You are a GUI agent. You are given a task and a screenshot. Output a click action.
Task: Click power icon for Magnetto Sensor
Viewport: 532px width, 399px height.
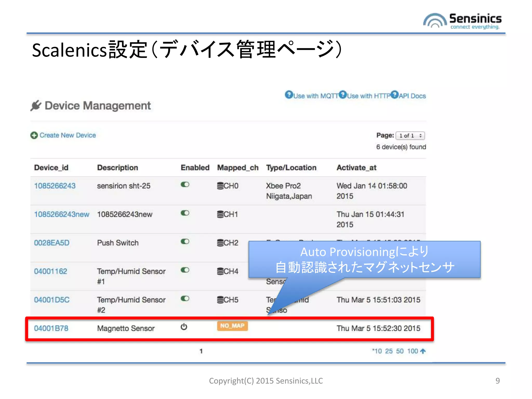click(x=184, y=327)
